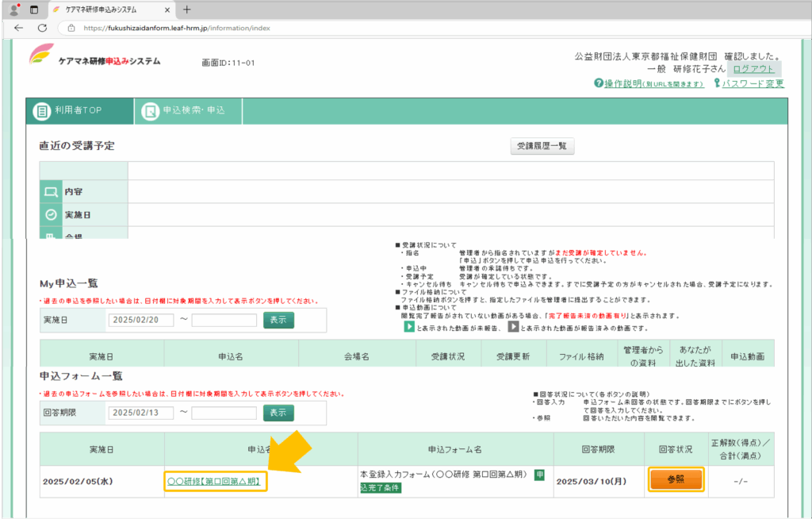Click the orange 参照 button
This screenshot has width=812, height=519.
tap(676, 480)
